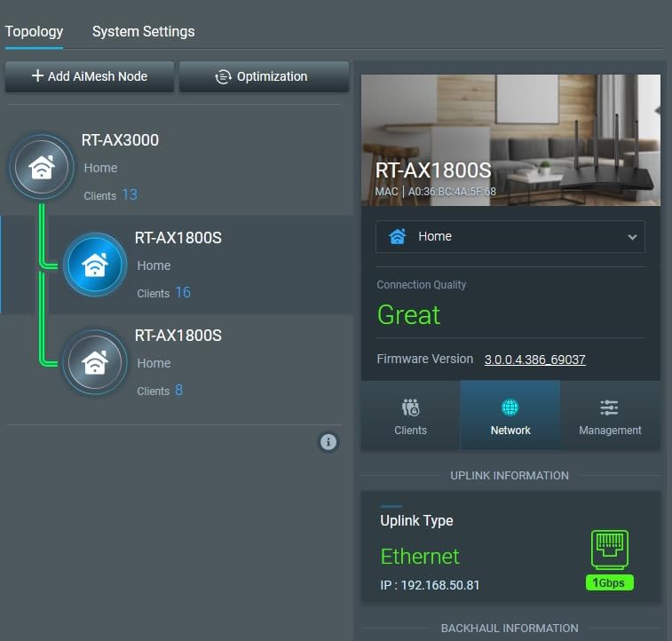Click the MAC address A0:36:BC:4A:5F:68
This screenshot has height=641, width=672.
click(x=452, y=192)
